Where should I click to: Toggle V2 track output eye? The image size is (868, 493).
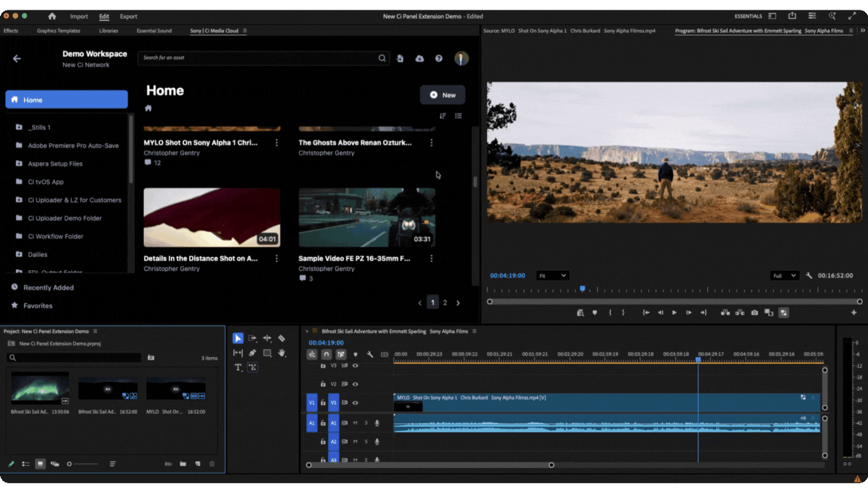355,384
